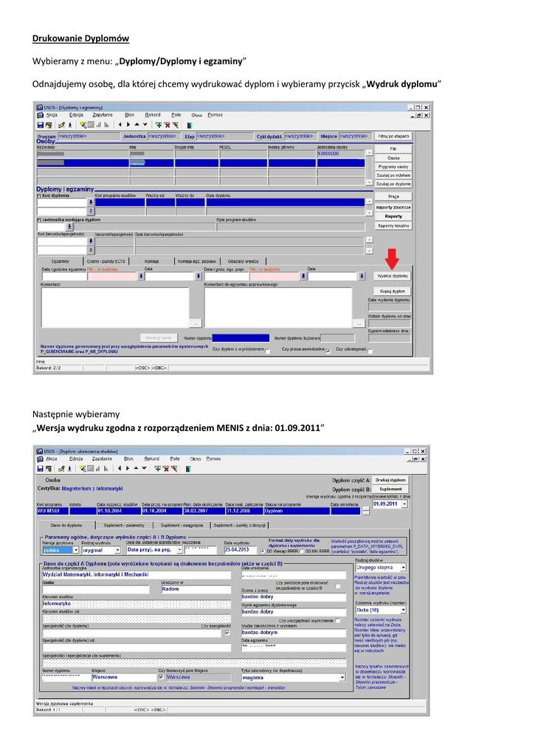The image size is (535, 756).
Task: Click the ellipsis button of the Komentarz box
Action: [x=195, y=323]
